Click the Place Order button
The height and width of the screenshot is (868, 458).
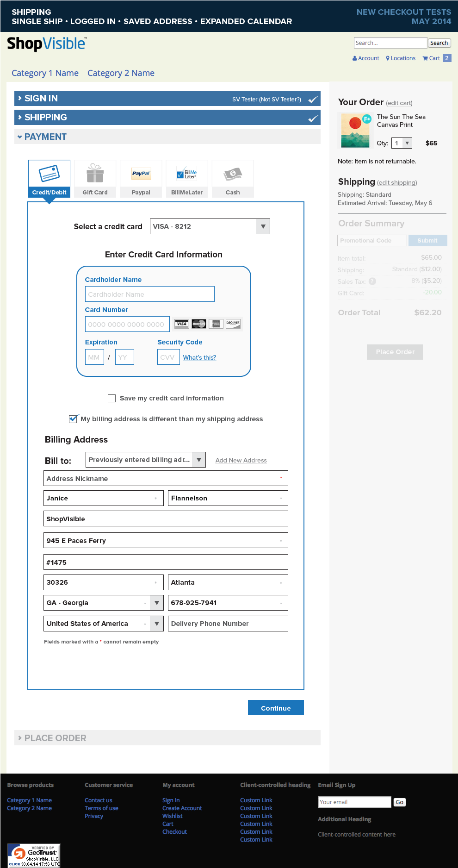(x=395, y=352)
